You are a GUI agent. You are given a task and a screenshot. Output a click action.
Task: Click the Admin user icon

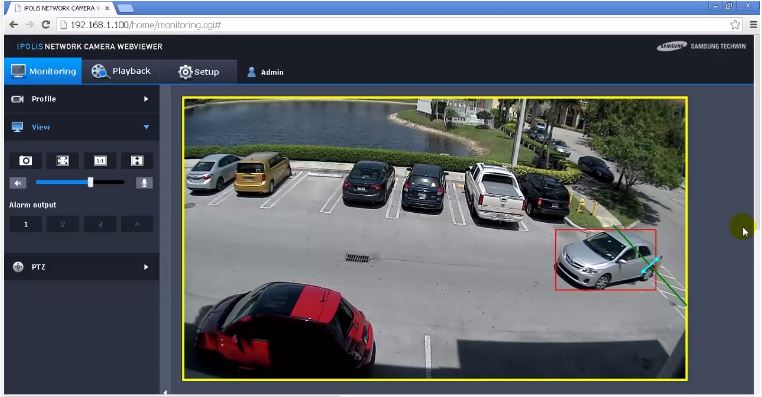251,72
